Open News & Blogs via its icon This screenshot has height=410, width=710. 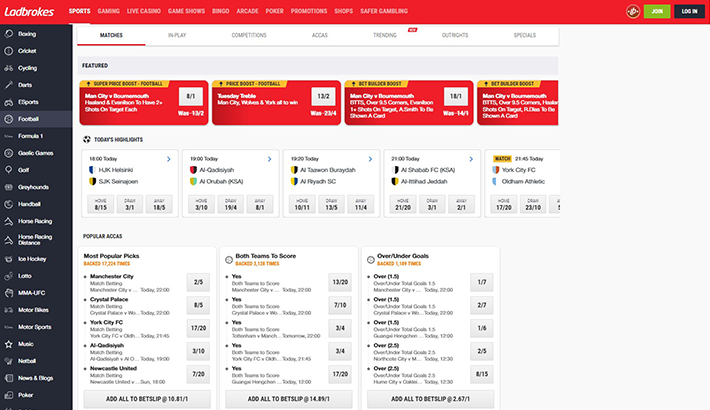(x=9, y=378)
